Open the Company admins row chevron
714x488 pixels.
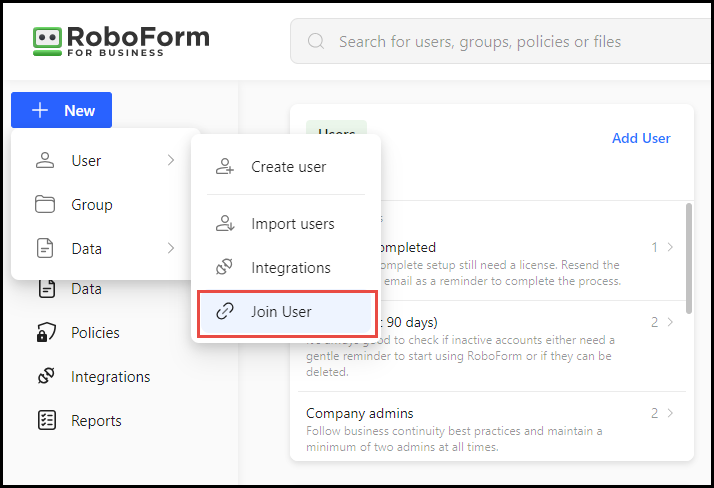pyautogui.click(x=670, y=413)
